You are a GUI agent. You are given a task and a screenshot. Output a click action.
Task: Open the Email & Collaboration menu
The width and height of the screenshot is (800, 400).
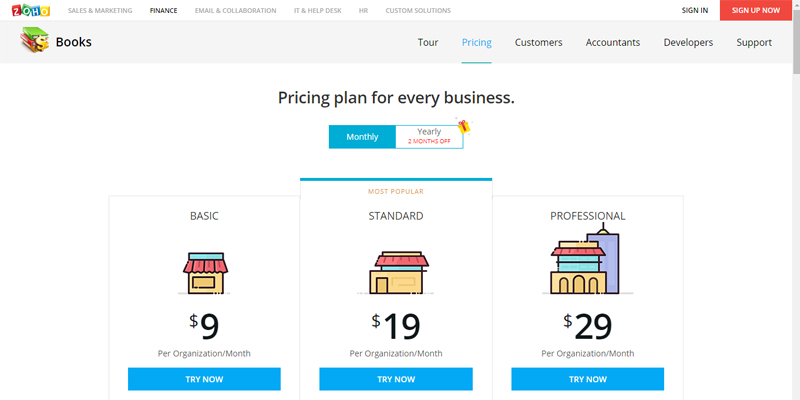[236, 10]
